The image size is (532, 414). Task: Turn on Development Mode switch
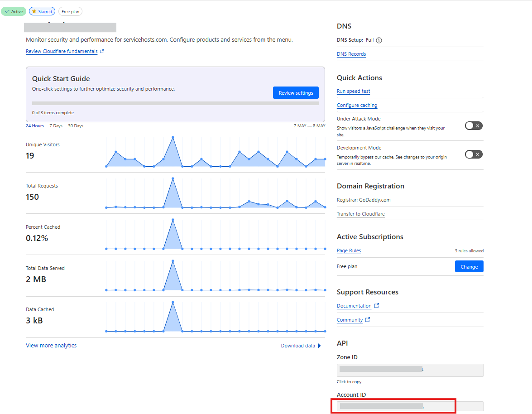[x=474, y=154]
